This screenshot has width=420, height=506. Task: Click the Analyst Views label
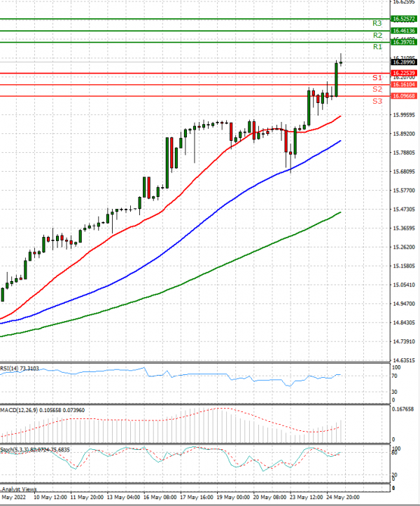20,489
